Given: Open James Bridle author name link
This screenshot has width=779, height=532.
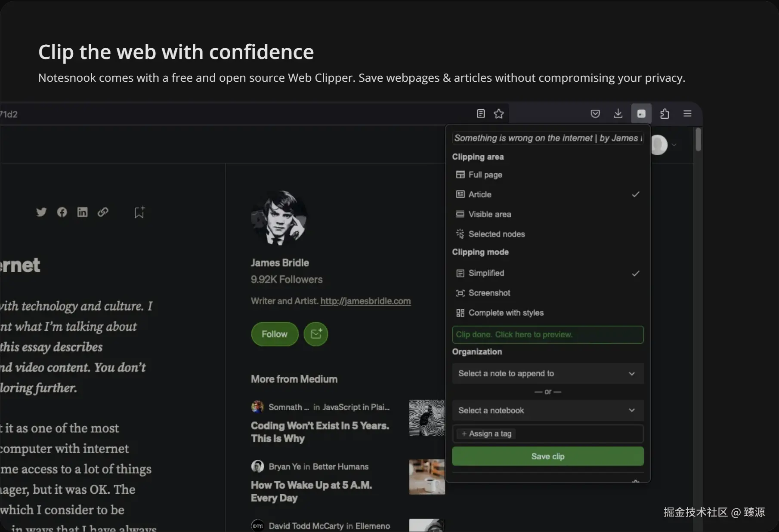Looking at the screenshot, I should click(280, 263).
